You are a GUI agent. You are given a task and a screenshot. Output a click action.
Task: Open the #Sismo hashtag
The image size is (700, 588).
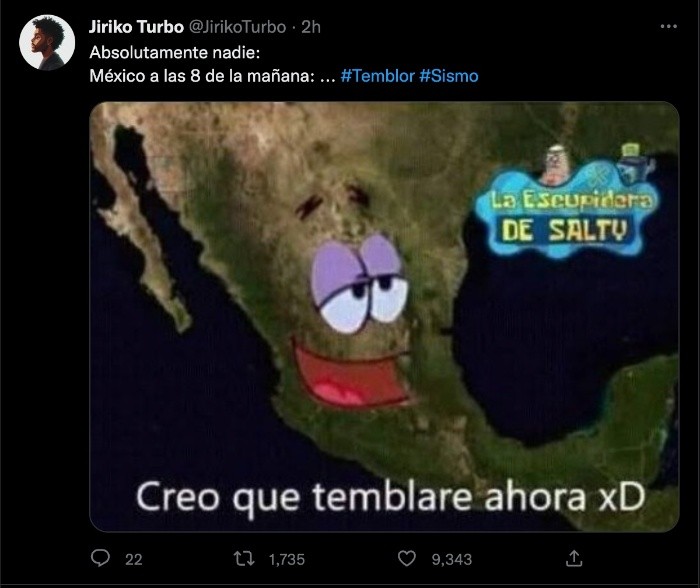click(449, 76)
